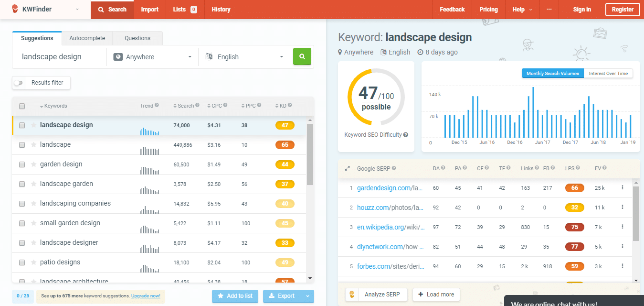
Task: Open the History menu item
Action: coord(221,9)
